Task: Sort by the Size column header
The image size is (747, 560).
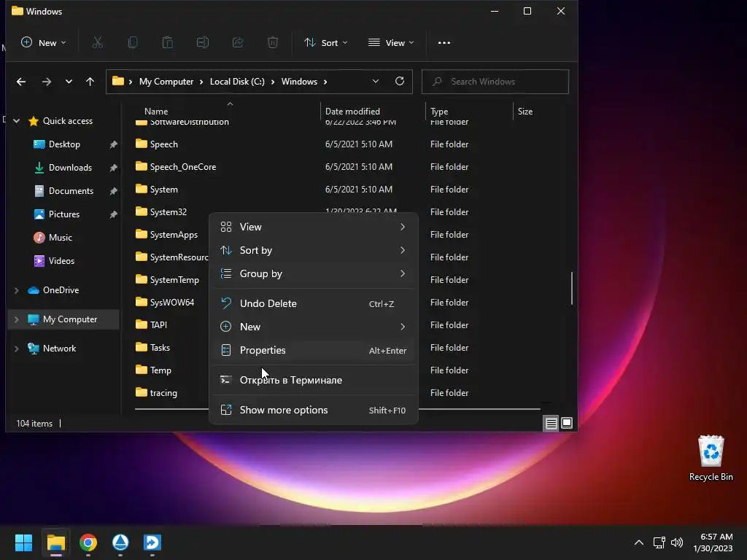Action: tap(525, 112)
